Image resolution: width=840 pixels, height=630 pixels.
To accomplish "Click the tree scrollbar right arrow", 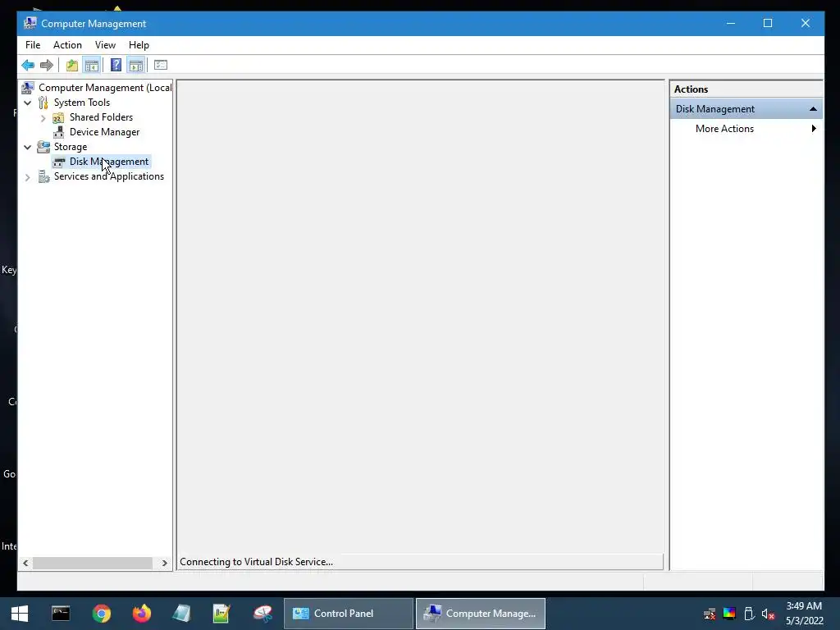I will (164, 563).
